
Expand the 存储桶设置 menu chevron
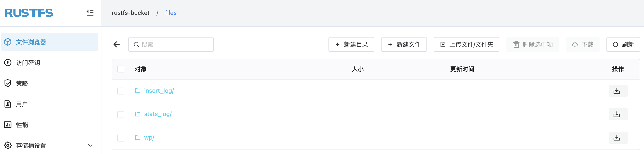90,145
